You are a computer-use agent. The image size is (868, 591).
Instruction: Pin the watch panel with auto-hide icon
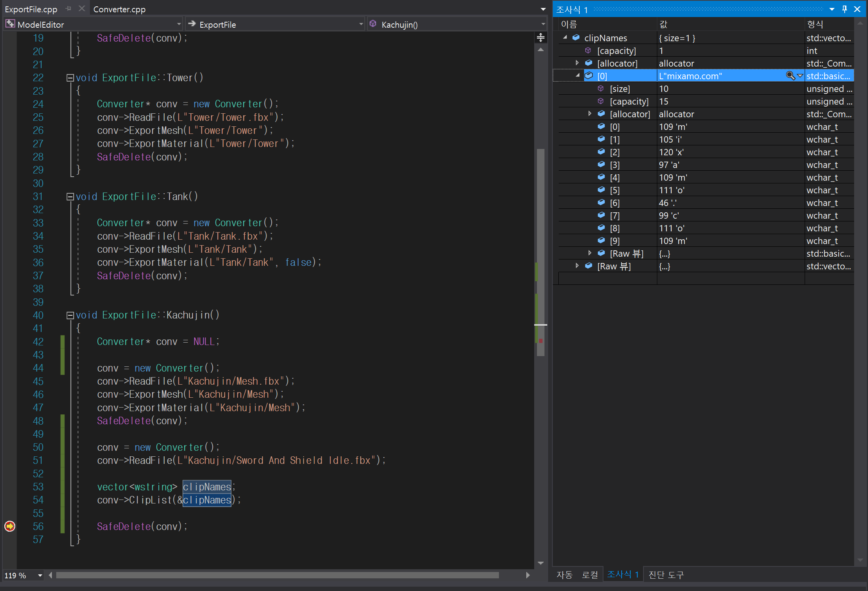click(x=844, y=9)
